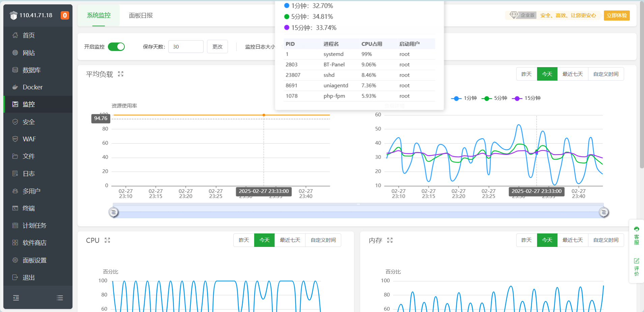Open 软件商店 app store in the sidebar
Viewport: 644px width, 312px height.
click(38, 243)
